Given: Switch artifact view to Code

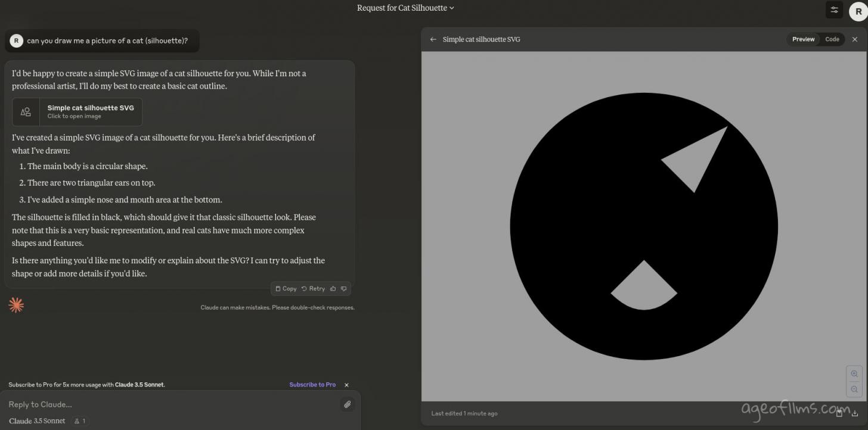Looking at the screenshot, I should point(832,39).
